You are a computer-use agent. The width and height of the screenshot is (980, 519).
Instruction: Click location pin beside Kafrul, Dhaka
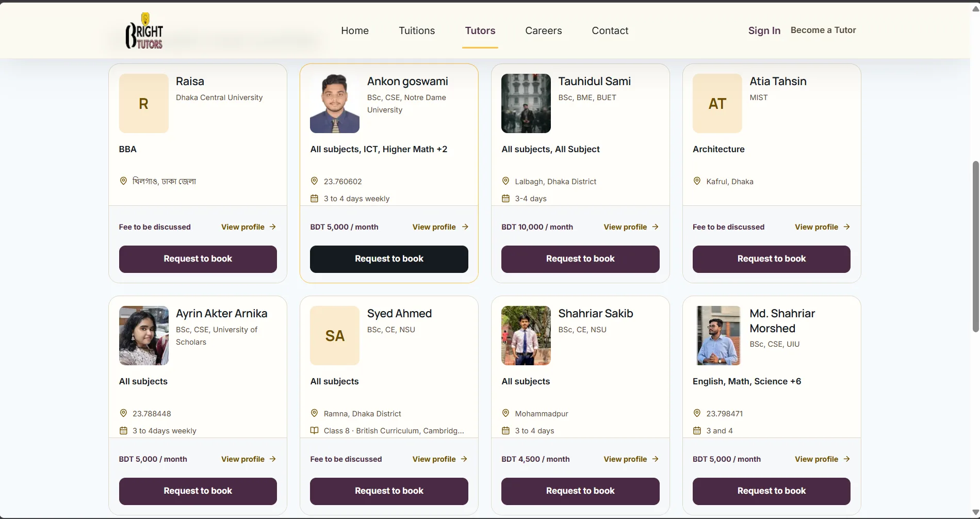pyautogui.click(x=697, y=181)
